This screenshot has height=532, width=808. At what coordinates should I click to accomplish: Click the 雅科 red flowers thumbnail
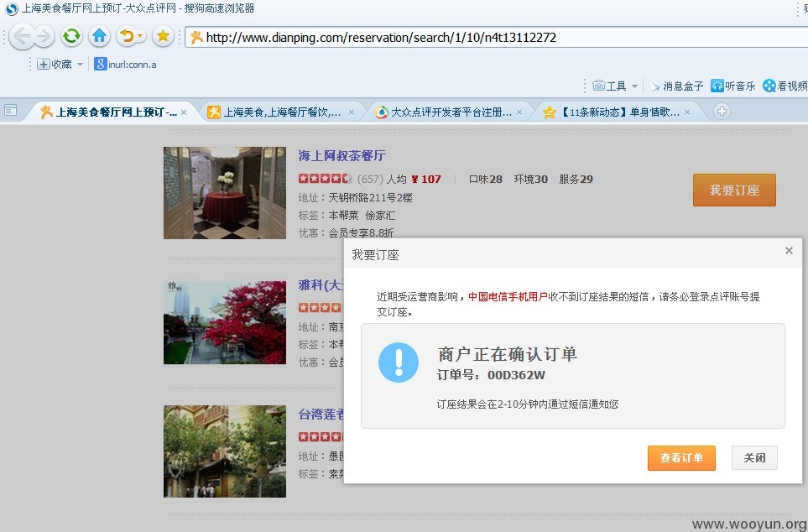(x=225, y=323)
